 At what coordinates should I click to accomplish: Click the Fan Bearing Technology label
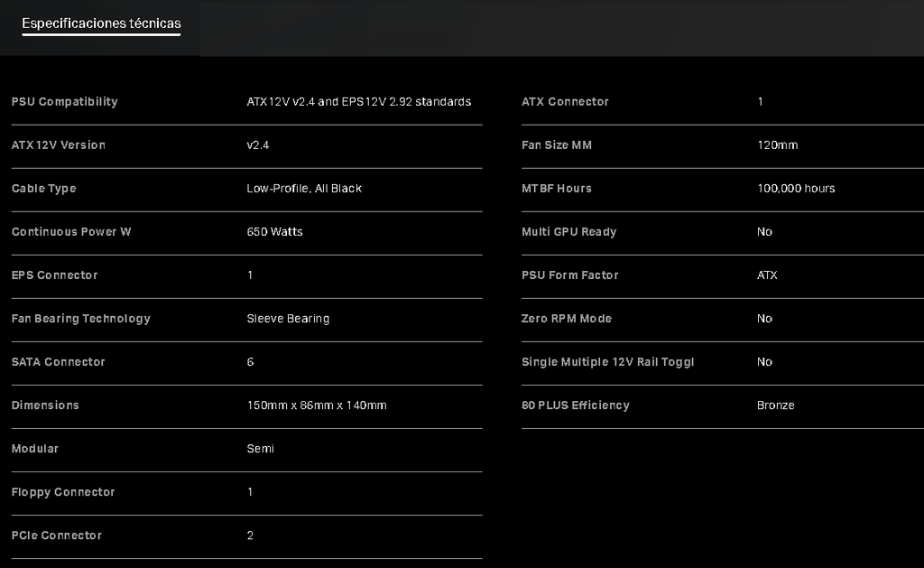[x=80, y=319]
